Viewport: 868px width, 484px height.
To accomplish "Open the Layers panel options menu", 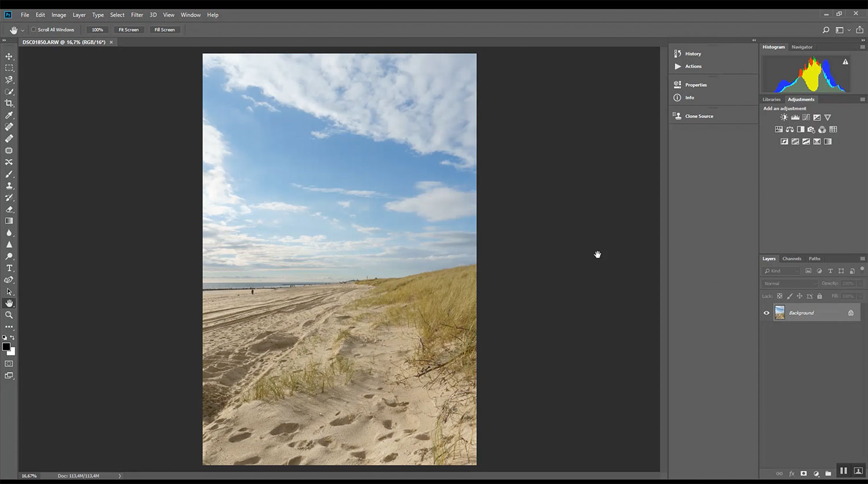I will click(862, 259).
